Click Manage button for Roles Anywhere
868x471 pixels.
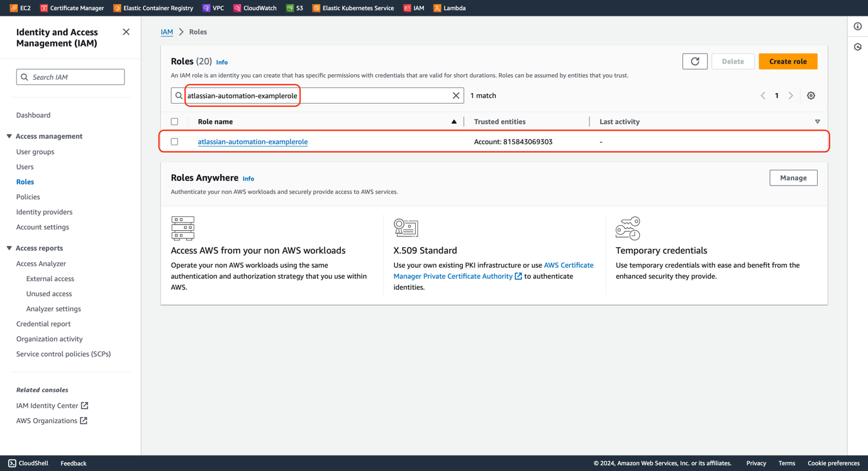click(x=794, y=178)
